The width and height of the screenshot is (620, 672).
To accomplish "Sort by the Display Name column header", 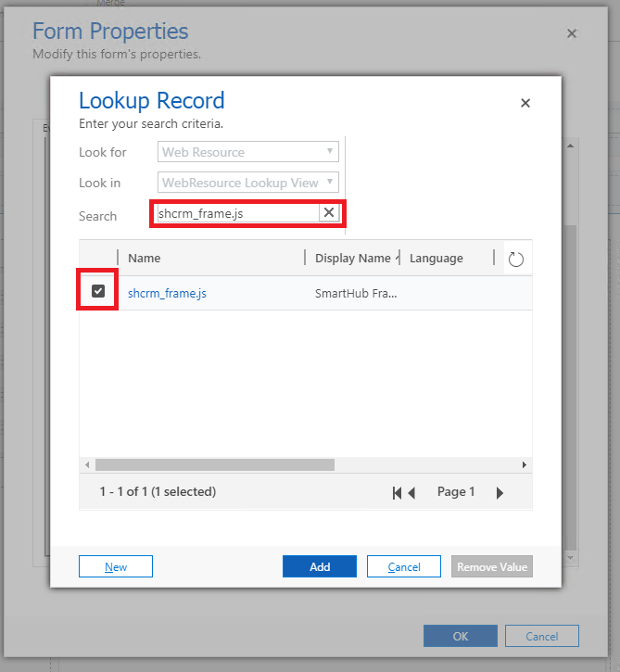I will click(x=352, y=259).
